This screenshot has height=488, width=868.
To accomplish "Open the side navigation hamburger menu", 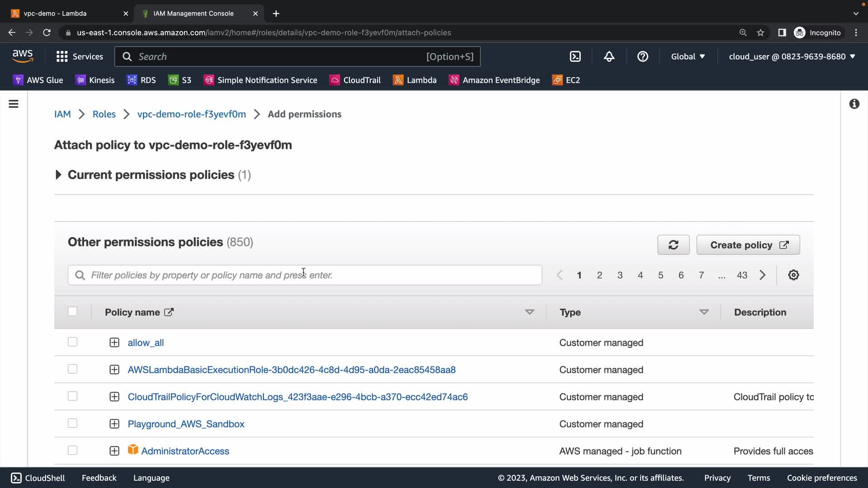I will 14,104.
